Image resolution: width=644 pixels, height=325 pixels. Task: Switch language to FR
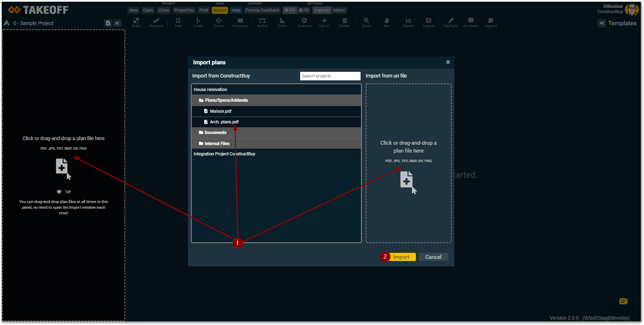(x=304, y=10)
